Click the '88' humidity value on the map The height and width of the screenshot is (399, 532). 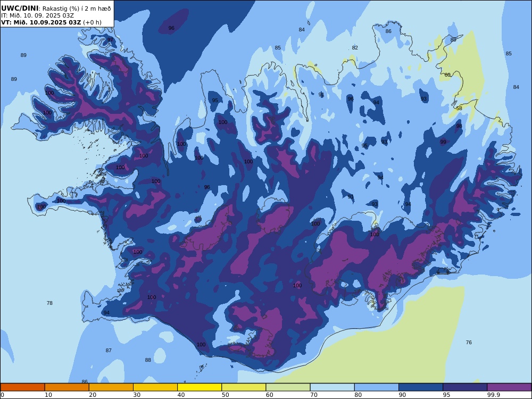click(148, 360)
